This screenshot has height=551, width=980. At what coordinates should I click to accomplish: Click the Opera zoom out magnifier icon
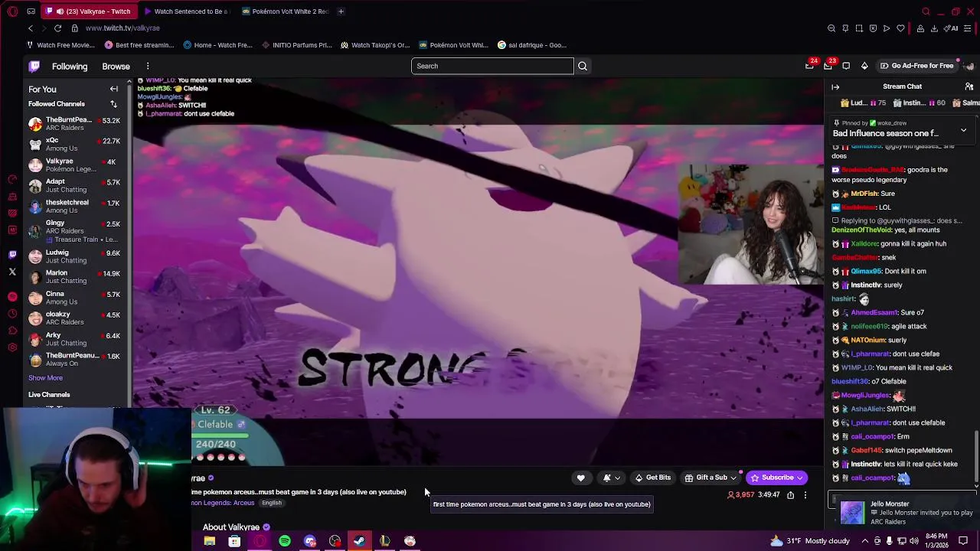[831, 28]
